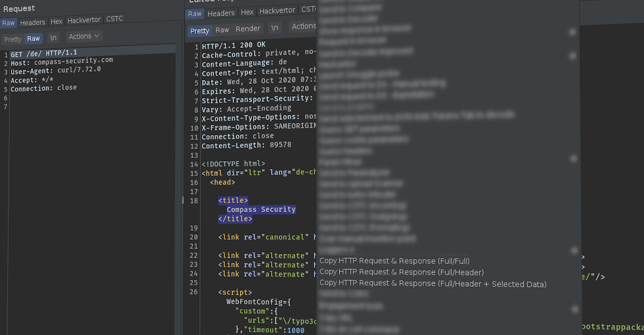Choose Copy HTTP Request & Response (Full/Header + Selected Data)
The width and height of the screenshot is (644, 335).
433,284
